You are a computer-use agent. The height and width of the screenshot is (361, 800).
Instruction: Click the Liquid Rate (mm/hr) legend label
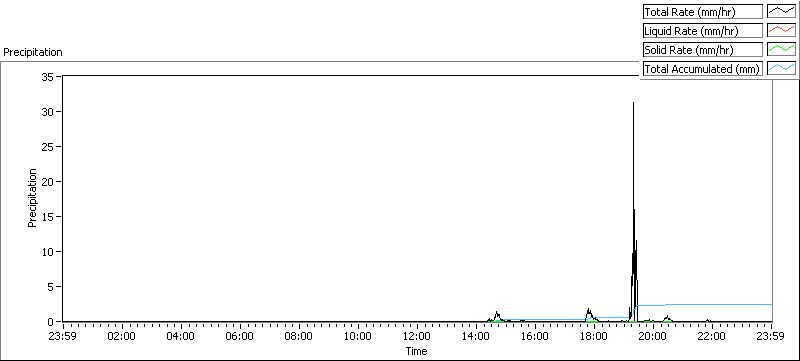(x=702, y=31)
